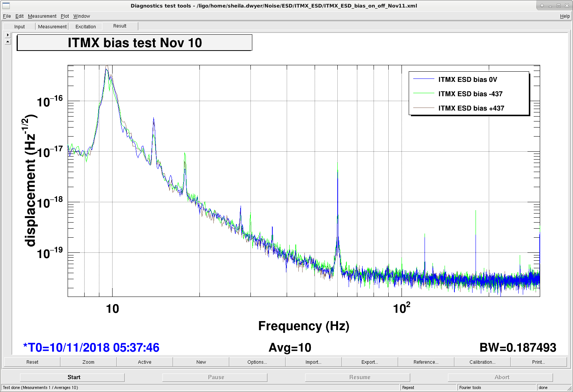This screenshot has height=392, width=573.
Task: Open the File menu
Action: point(7,16)
